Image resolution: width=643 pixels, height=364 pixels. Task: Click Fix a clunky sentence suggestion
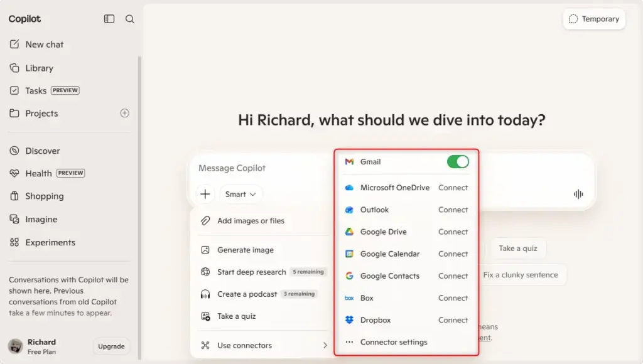521,275
